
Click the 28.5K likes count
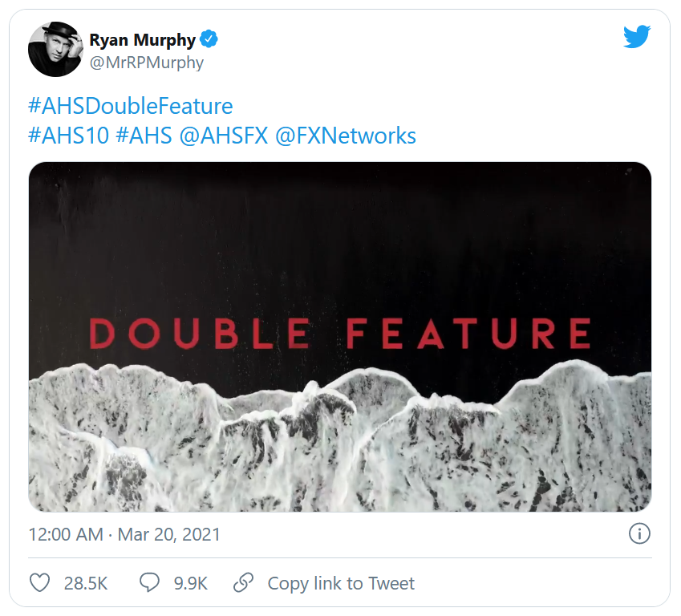tap(86, 583)
